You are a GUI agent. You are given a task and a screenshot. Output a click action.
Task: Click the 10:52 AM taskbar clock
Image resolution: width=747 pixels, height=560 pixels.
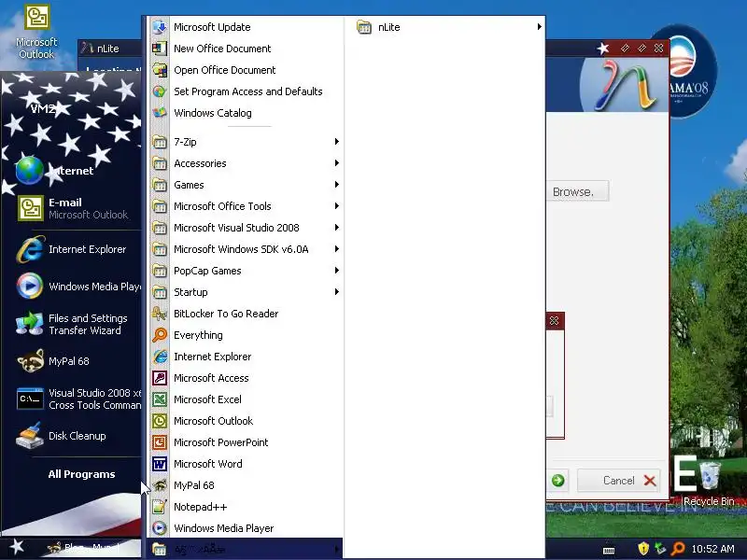(712, 549)
